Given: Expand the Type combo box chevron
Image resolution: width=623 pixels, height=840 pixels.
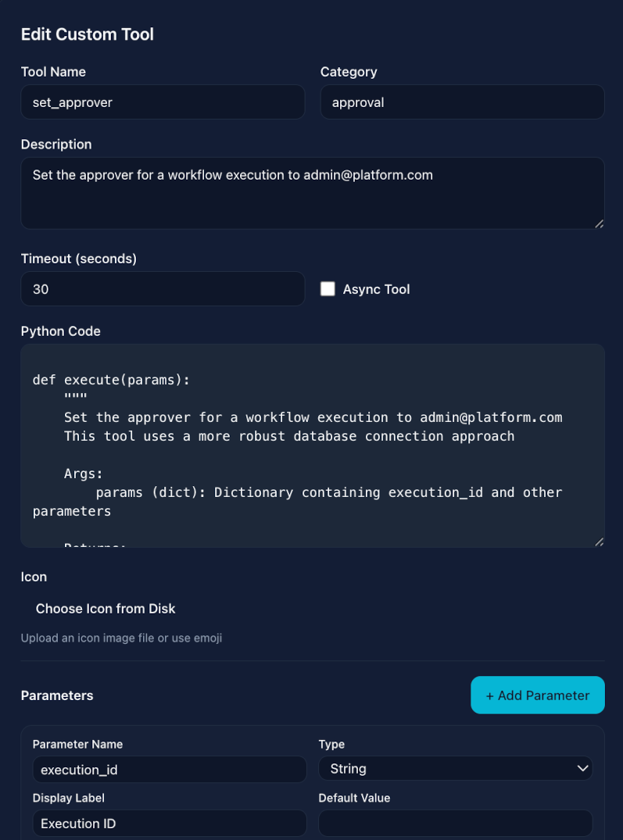Looking at the screenshot, I should tap(583, 768).
